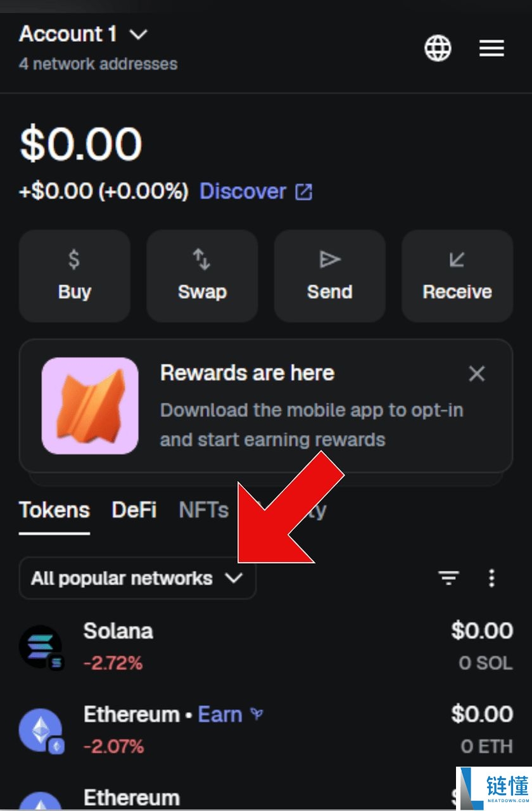Open the token filter icon

448,578
